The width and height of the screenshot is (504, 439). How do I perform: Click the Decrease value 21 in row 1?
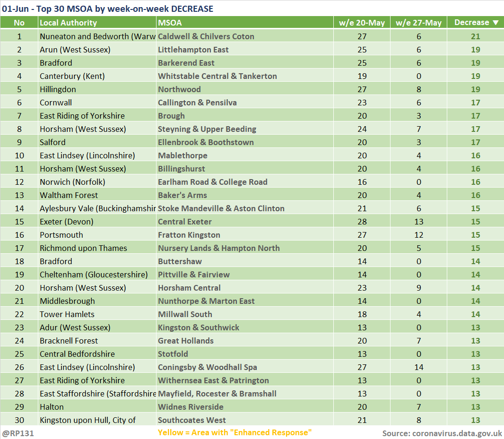coord(475,36)
